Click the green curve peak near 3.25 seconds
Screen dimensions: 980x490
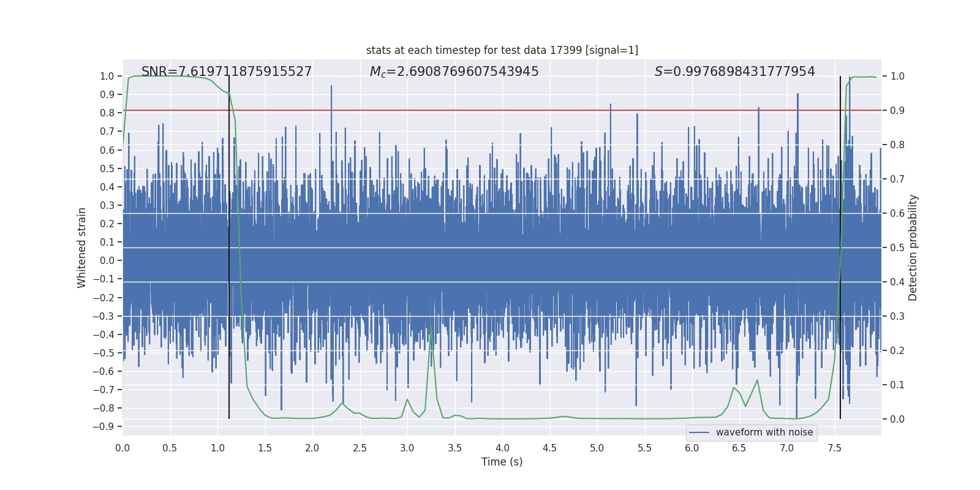431,328
